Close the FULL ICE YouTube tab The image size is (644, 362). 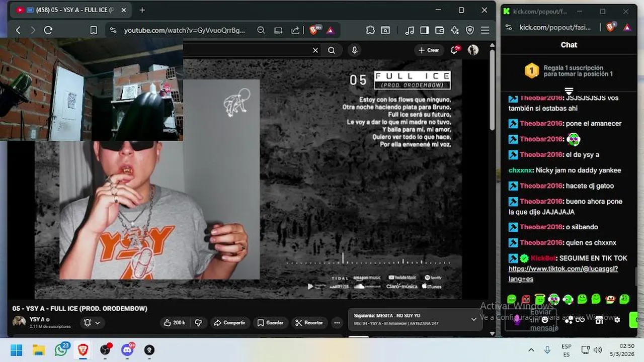pos(124,10)
